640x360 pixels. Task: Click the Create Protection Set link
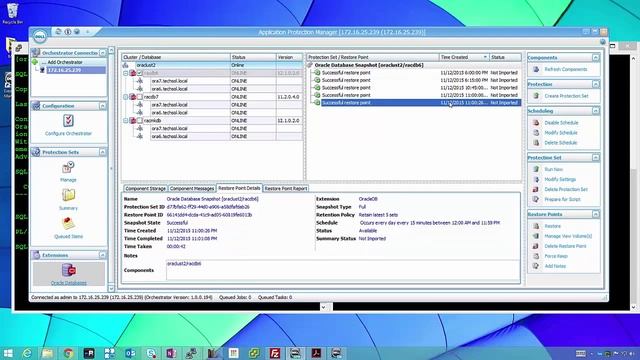point(567,96)
